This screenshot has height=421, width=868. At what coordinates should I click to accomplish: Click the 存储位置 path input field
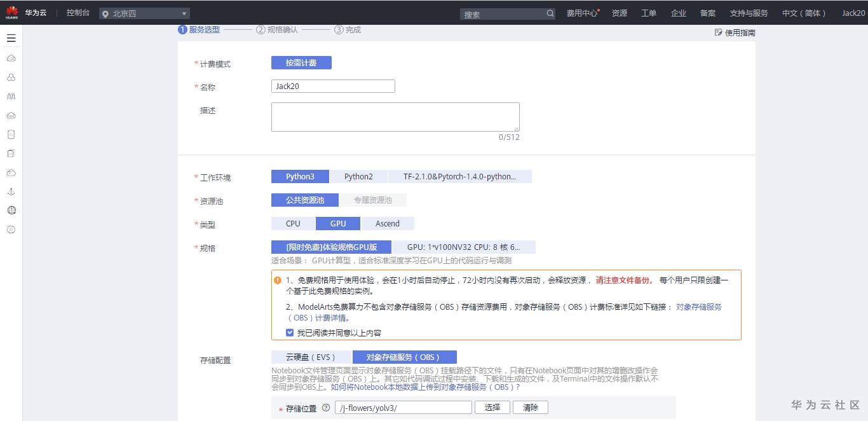coord(403,408)
